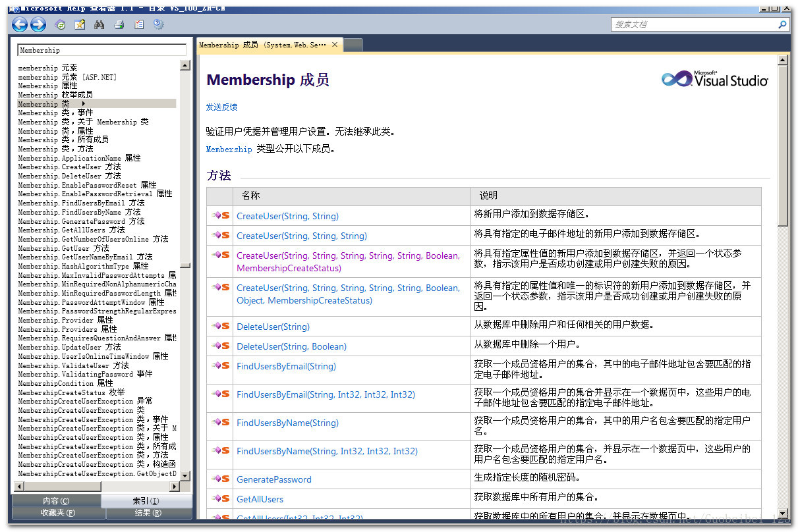Click the add to favorites star icon
The width and height of the screenshot is (798, 532).
pyautogui.click(x=80, y=25)
